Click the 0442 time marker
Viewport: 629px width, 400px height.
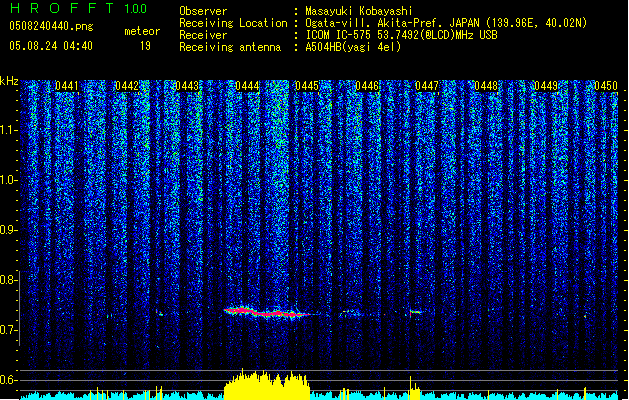pyautogui.click(x=127, y=86)
